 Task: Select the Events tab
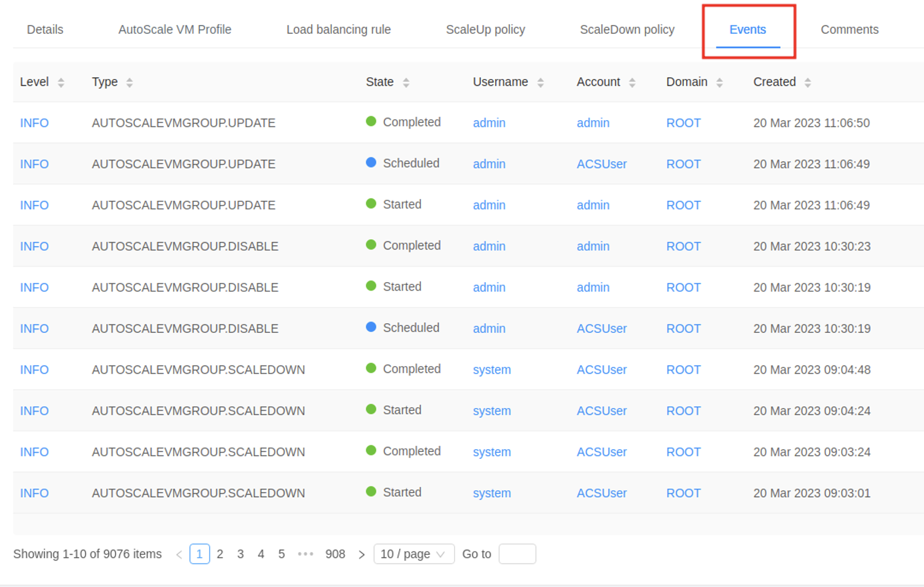pyautogui.click(x=748, y=30)
